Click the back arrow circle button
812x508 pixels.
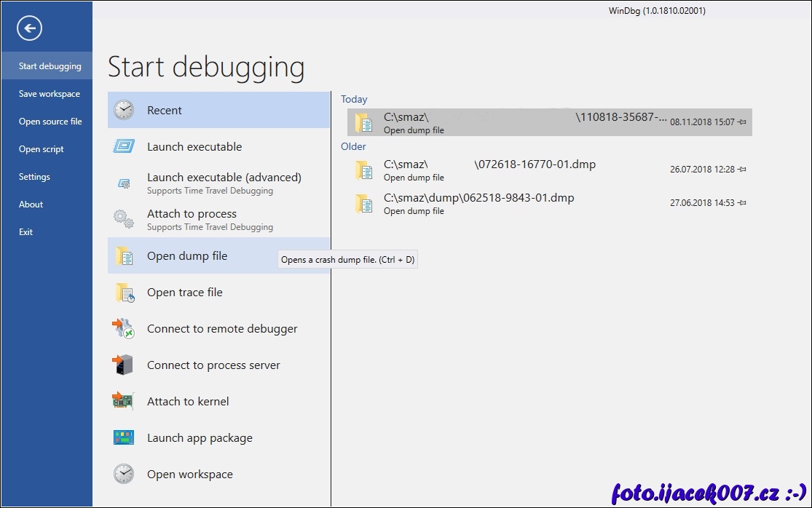29,29
